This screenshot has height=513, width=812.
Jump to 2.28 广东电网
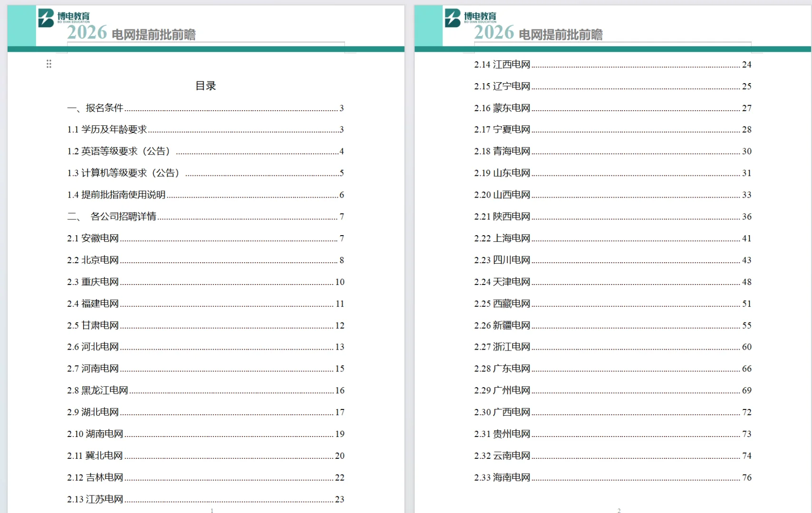click(613, 369)
